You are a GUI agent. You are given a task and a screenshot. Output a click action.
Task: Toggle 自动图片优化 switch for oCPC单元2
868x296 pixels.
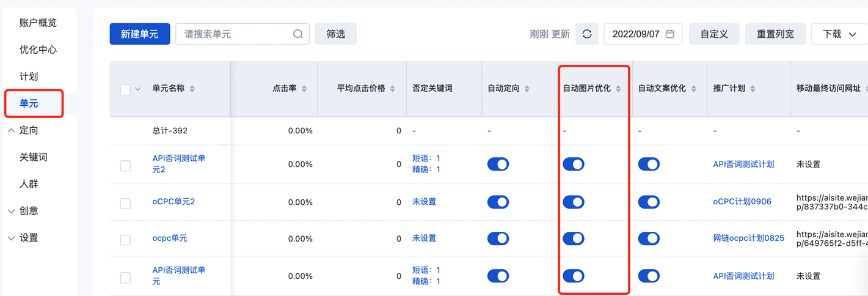click(573, 202)
